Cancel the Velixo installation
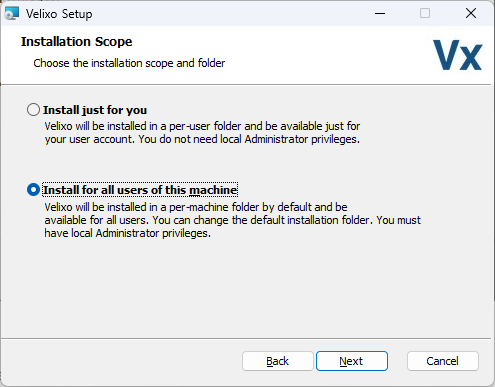This screenshot has height=387, width=495. pos(443,361)
